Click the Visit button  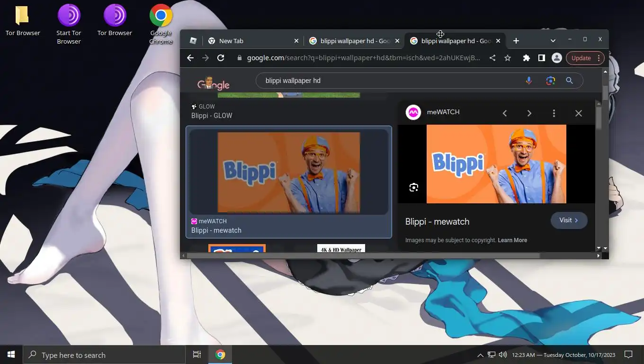[569, 220]
